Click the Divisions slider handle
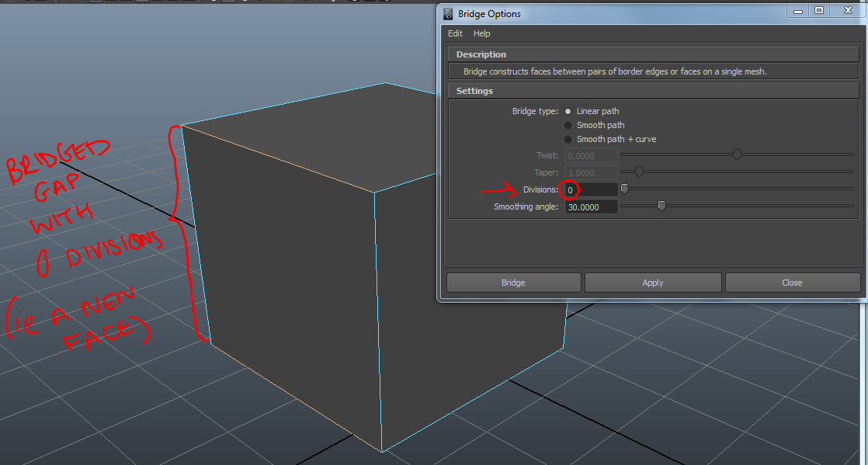 [623, 189]
